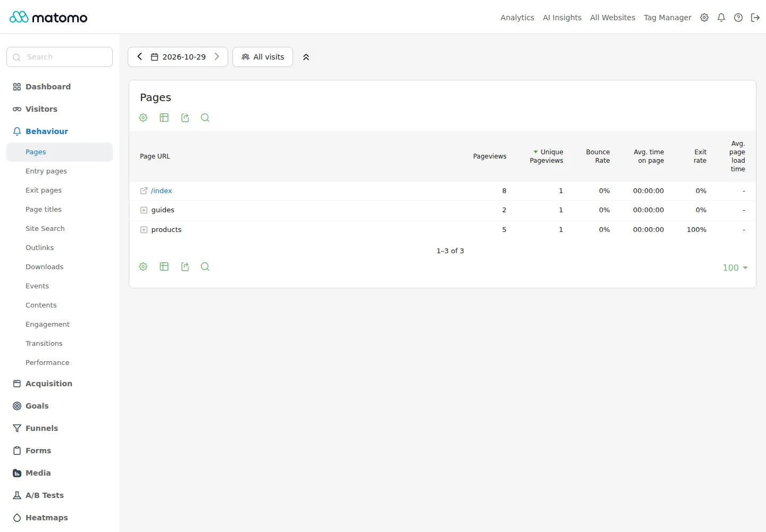Export data using icon below the table
Screen dimensions: 766x532
pyautogui.click(x=185, y=267)
